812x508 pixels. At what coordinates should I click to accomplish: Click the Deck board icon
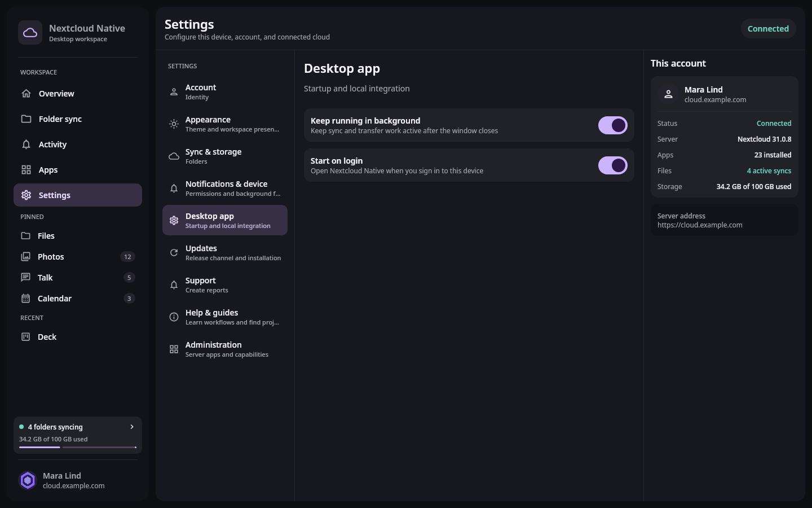tap(25, 337)
